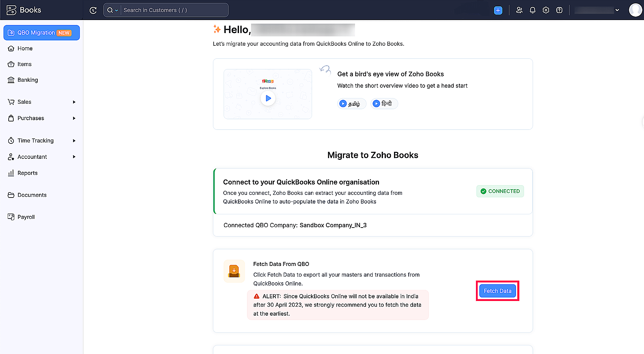Click inside the Search in Customers field
This screenshot has width=644, height=354.
pos(173,10)
